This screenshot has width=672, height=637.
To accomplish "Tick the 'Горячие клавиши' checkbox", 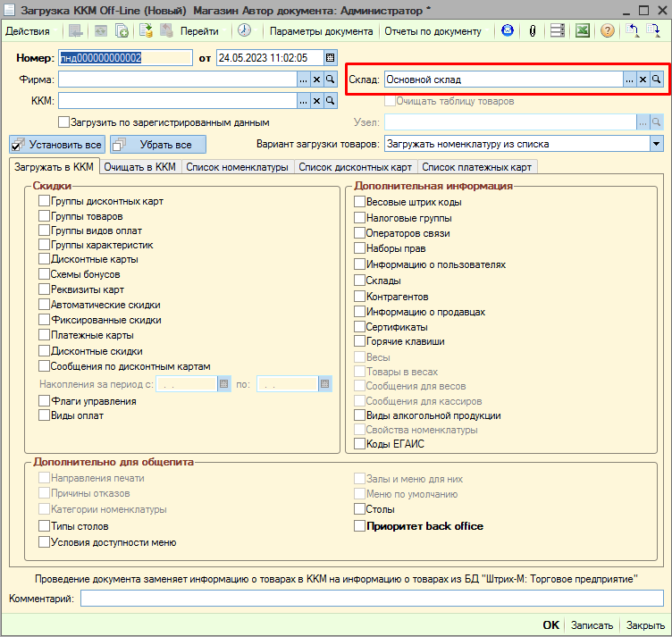I will 359,341.
